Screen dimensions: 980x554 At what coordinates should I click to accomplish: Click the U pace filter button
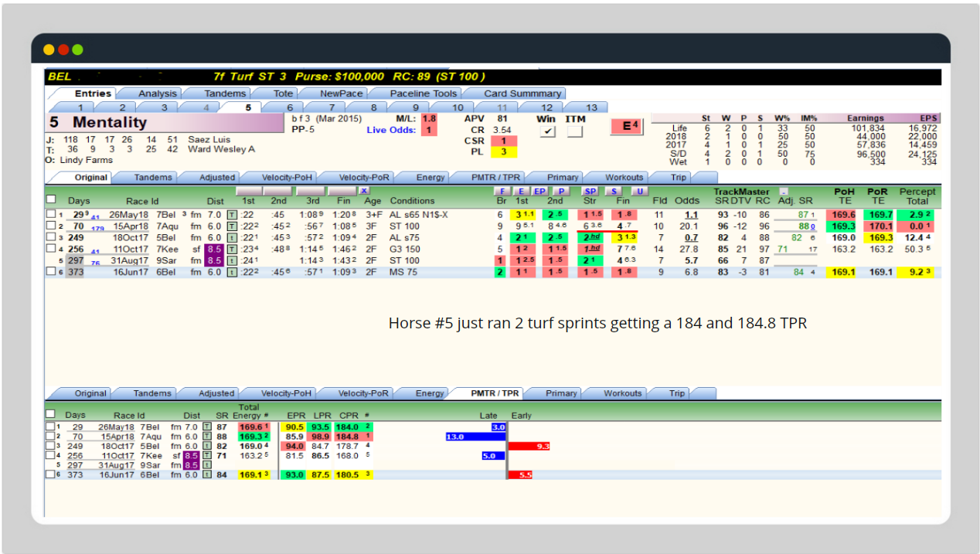tap(638, 190)
